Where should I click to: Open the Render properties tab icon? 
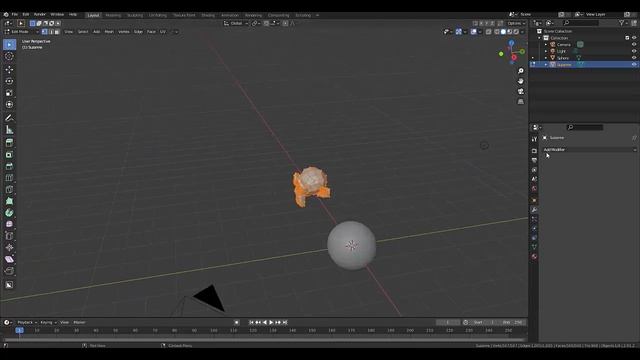coord(534,151)
